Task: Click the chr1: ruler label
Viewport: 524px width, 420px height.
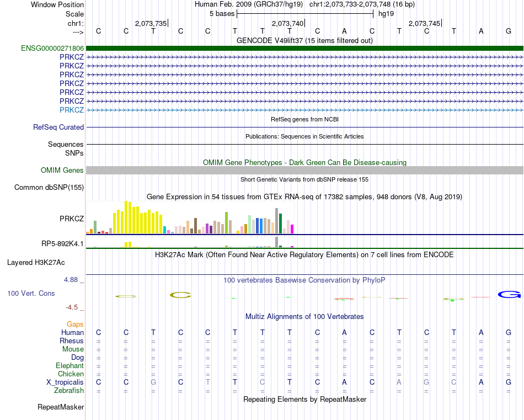Action: coord(76,23)
